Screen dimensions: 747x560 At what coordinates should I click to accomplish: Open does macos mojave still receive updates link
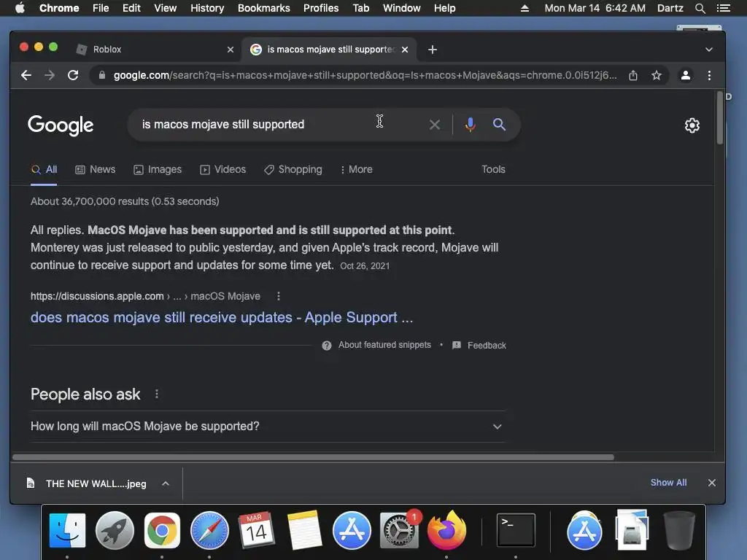tap(222, 318)
